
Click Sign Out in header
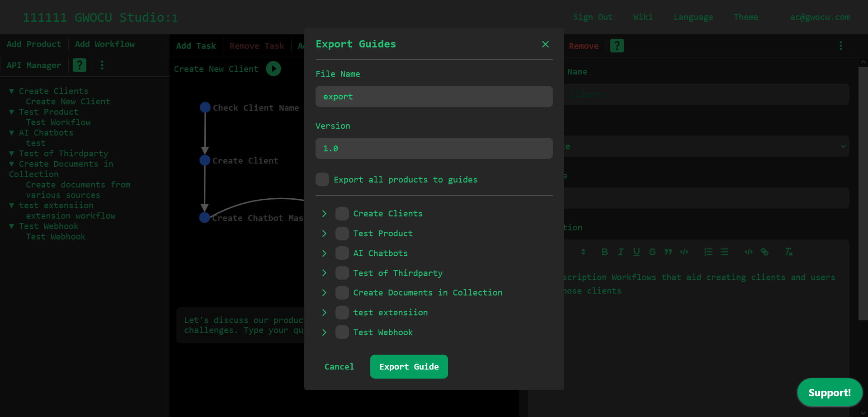coord(593,17)
